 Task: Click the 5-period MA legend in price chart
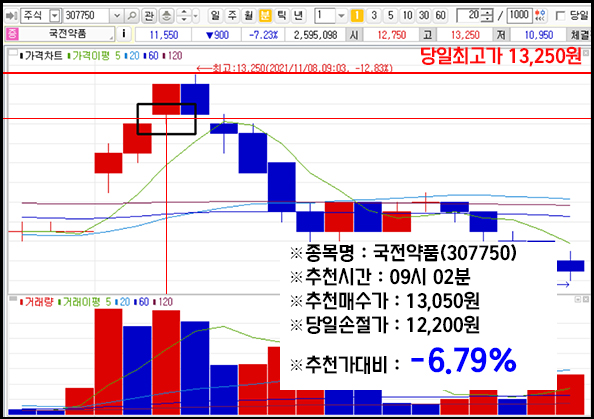(x=118, y=56)
